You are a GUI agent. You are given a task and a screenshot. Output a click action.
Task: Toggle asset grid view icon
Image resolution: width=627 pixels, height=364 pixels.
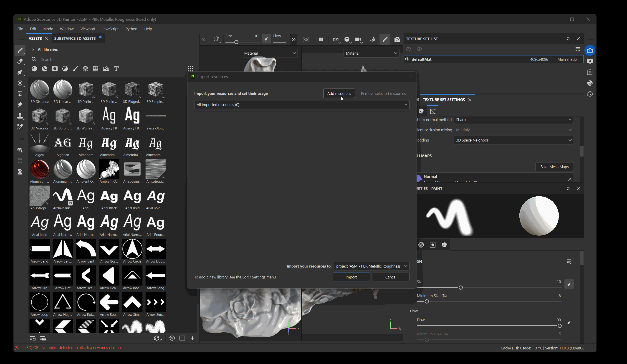pyautogui.click(x=191, y=69)
